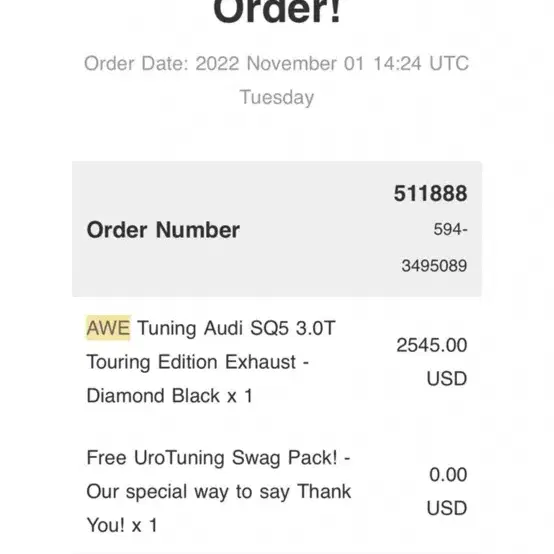
Task: Click the Order Number label
Action: coord(163,230)
